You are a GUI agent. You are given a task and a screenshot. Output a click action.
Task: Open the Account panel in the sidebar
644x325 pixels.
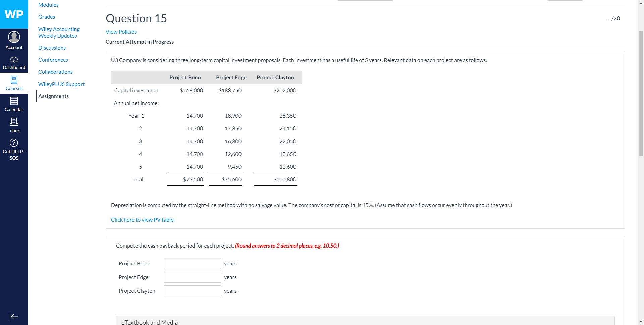[x=14, y=40]
